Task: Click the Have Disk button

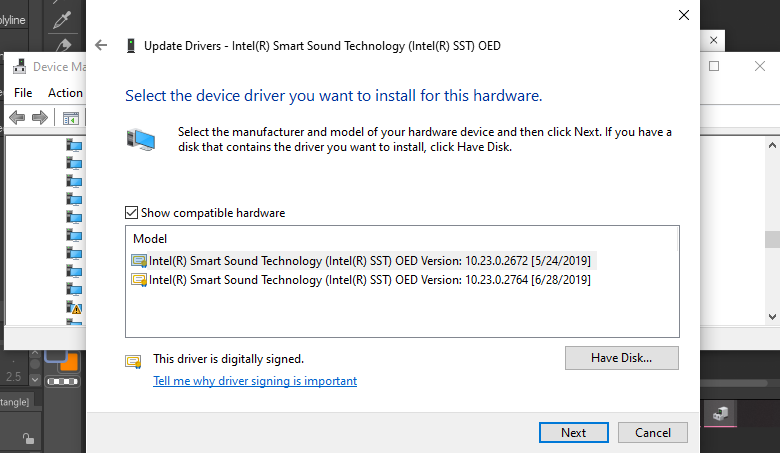Action: [x=621, y=357]
